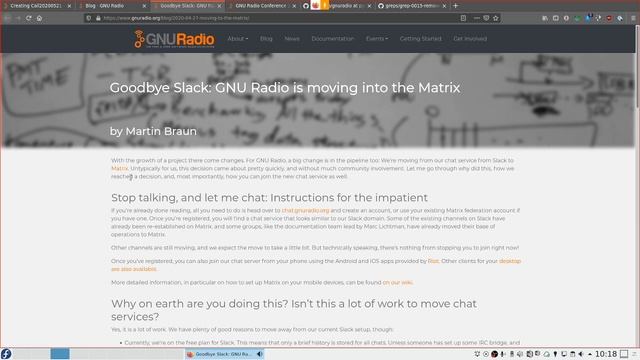Open page actions three-dot icon in address bar

[x=476, y=18]
